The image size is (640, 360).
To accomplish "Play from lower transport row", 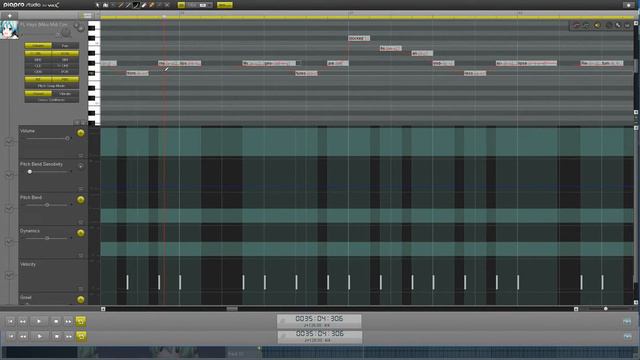I will coord(40,336).
